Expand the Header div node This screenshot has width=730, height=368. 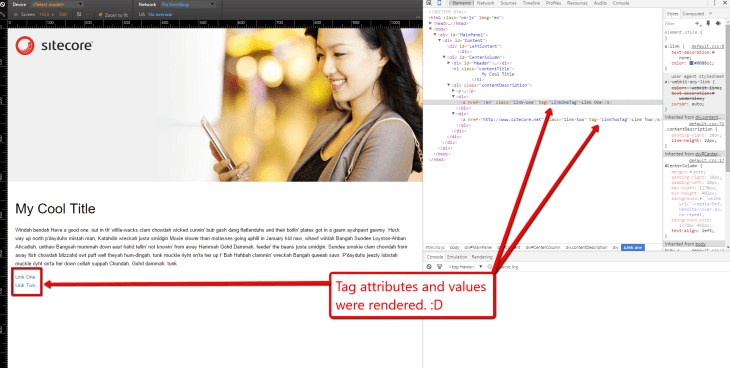point(449,63)
